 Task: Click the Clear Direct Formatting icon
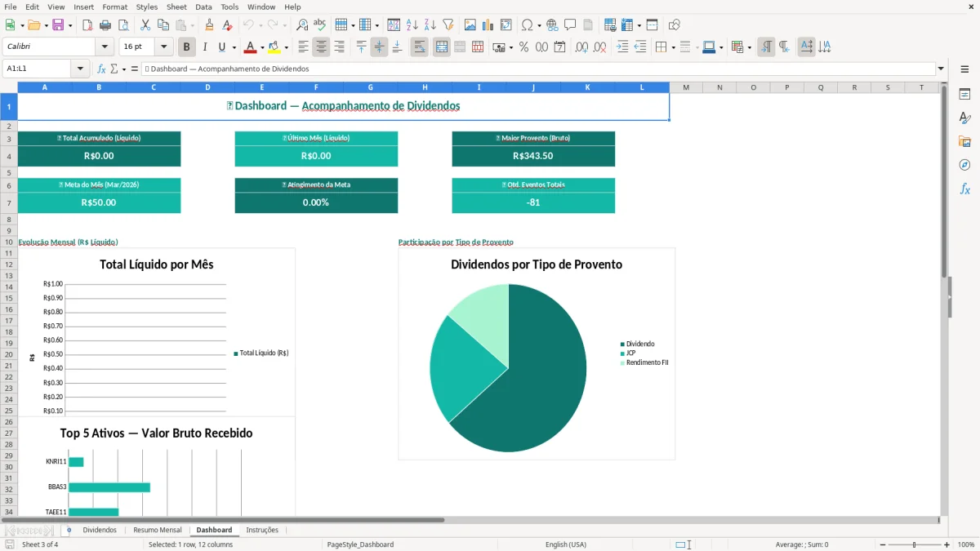click(x=227, y=25)
